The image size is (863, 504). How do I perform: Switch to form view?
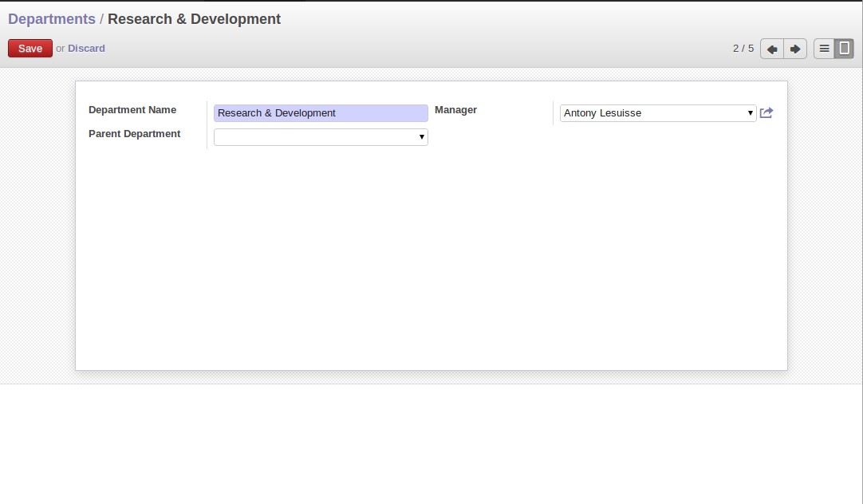pyautogui.click(x=845, y=49)
